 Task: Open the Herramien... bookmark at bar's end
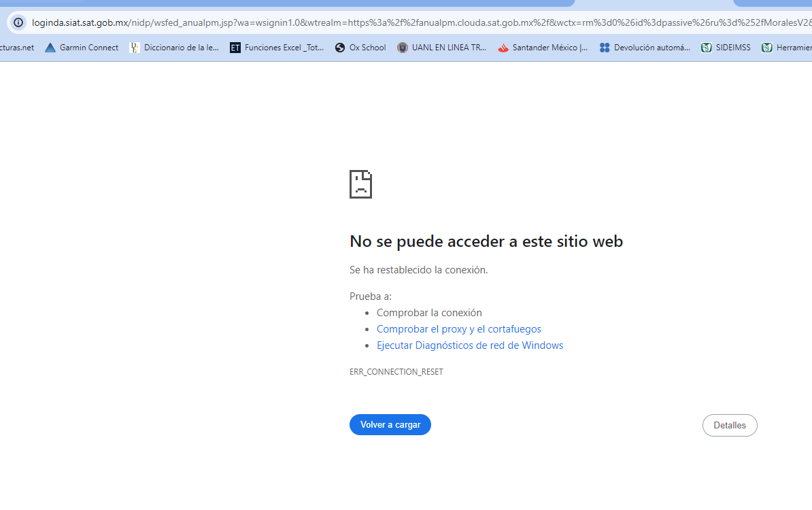pos(787,48)
